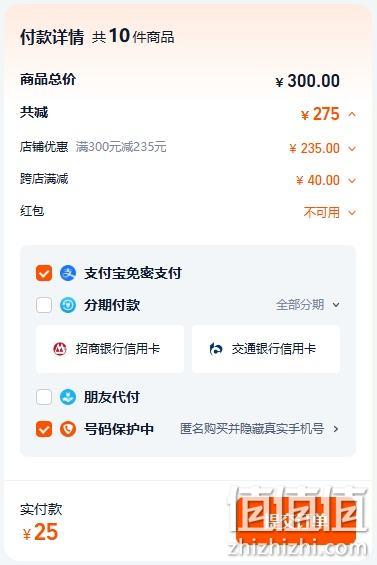This screenshot has width=377, height=565.
Task: Select 招商银行信用卡 payment option
Action: (x=110, y=349)
